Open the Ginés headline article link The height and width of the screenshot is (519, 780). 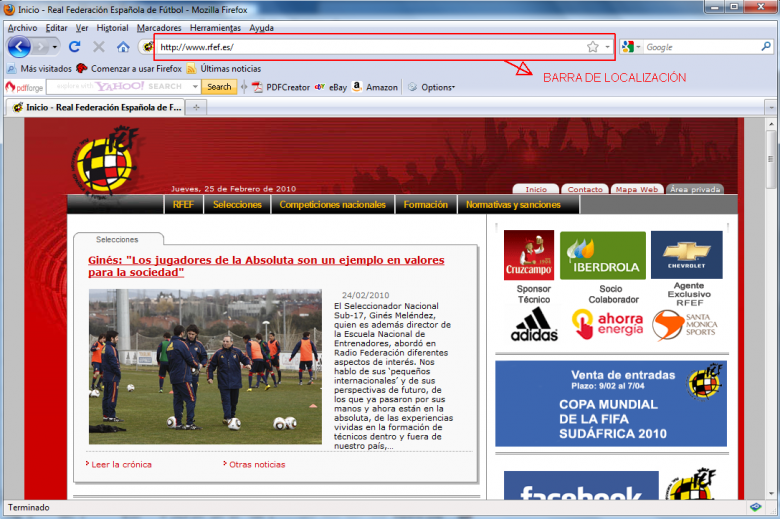(266, 266)
